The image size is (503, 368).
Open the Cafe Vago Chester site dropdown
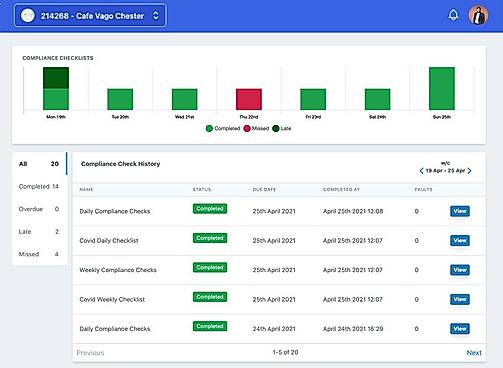point(90,15)
